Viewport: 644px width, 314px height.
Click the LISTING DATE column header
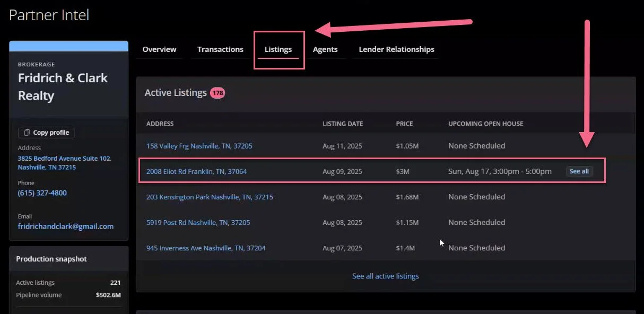pos(343,124)
